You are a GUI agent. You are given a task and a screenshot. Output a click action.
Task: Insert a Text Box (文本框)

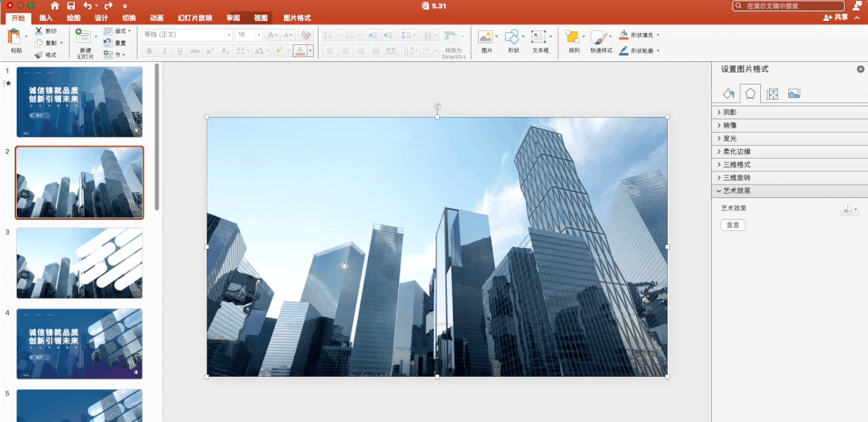click(539, 37)
